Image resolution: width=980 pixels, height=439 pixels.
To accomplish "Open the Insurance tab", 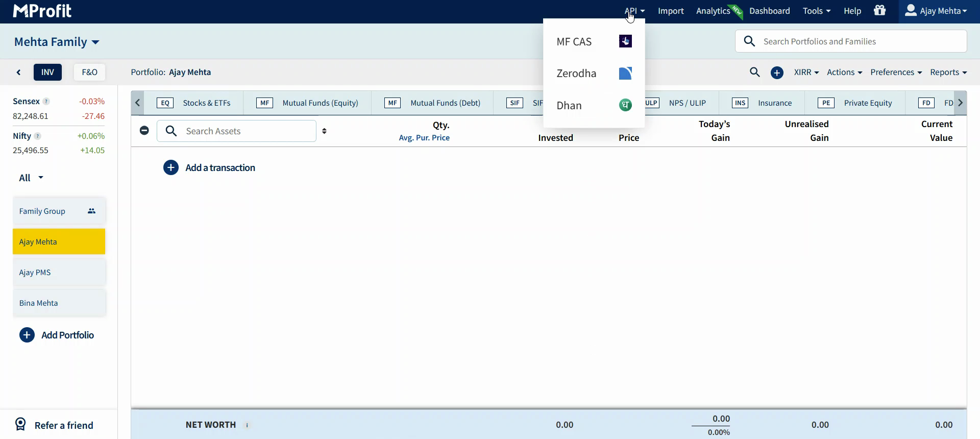I will [x=762, y=103].
